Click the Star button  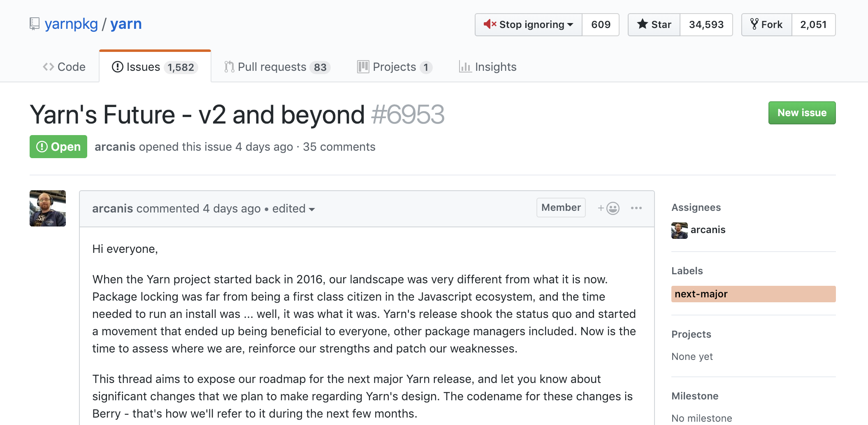[654, 25]
